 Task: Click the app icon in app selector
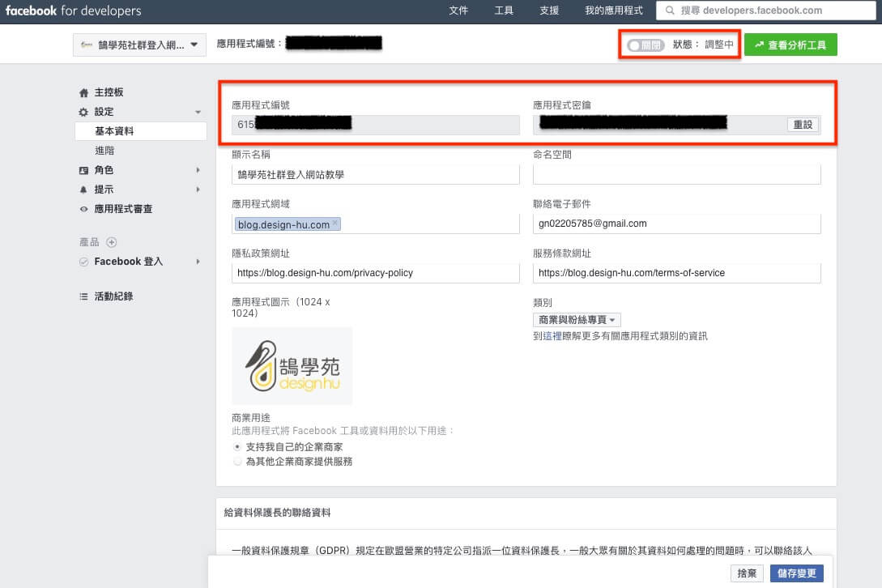(x=87, y=45)
